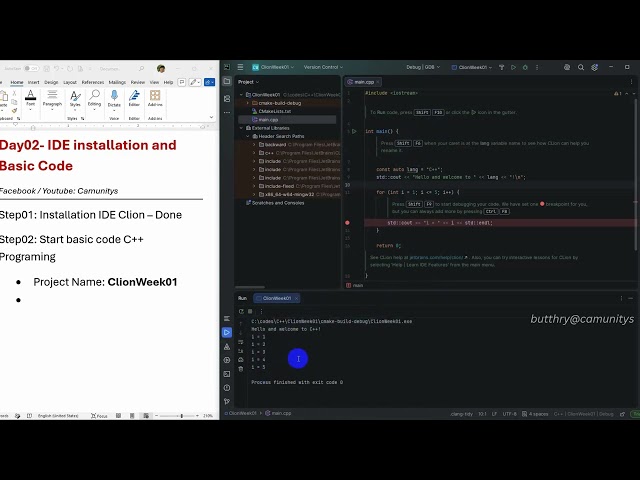640x480 pixels.
Task: Click the Print console output icon
Action: pyautogui.click(x=241, y=360)
